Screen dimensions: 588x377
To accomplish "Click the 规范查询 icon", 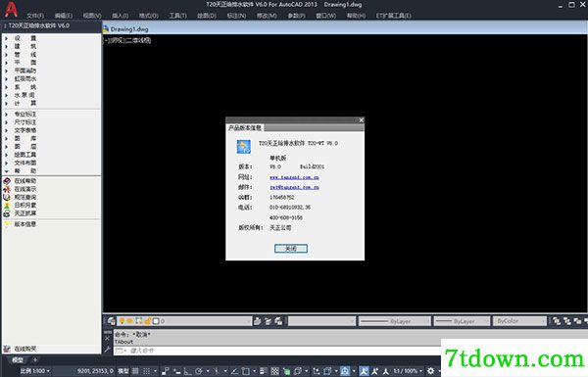I will click(x=7, y=197).
